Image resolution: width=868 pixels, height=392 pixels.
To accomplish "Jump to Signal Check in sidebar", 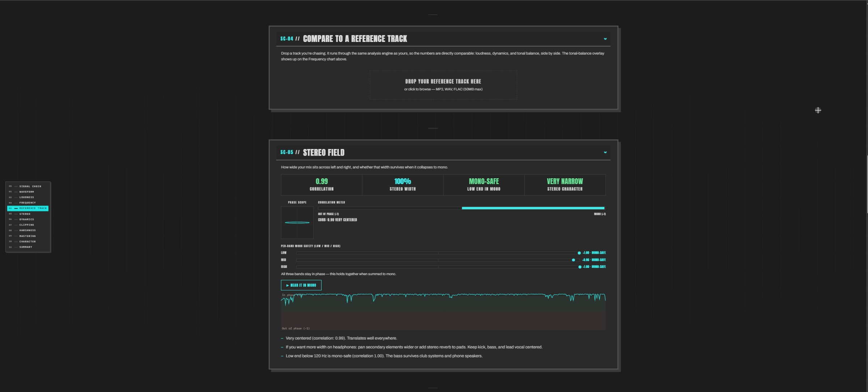I will coord(28,186).
